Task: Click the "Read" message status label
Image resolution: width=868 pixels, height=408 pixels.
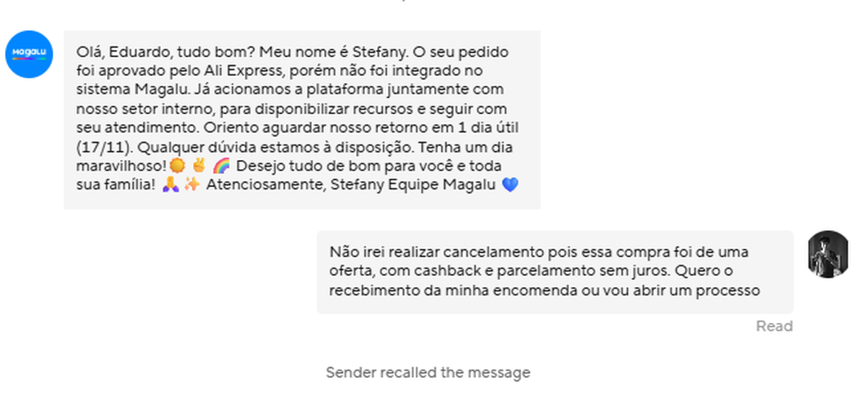Action: tap(774, 326)
